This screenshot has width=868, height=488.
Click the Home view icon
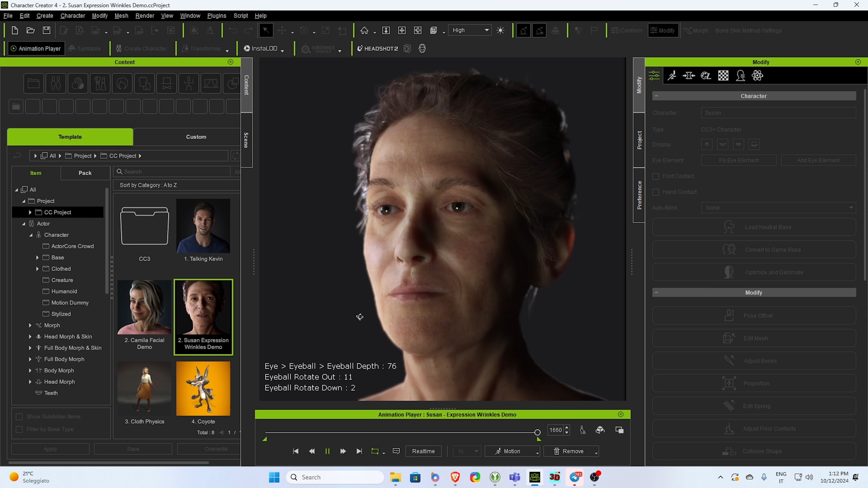click(x=364, y=30)
